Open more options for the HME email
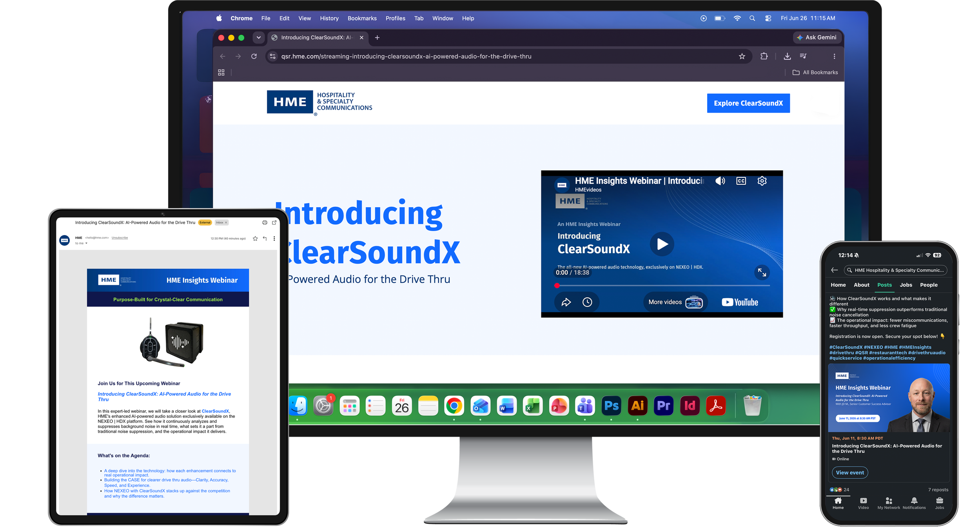This screenshot has height=532, width=980. [x=274, y=239]
